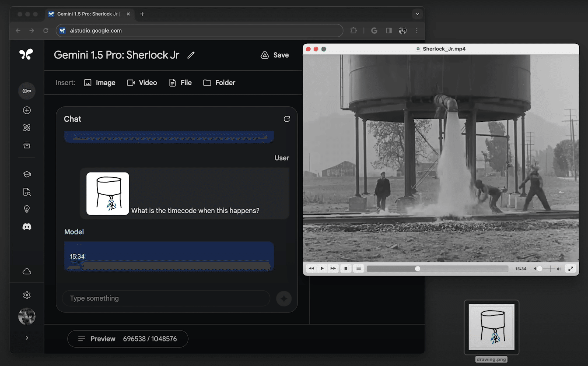Open settings gear in sidebar

(27, 295)
